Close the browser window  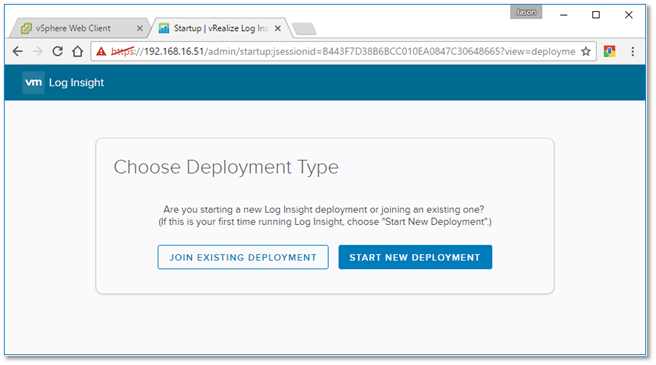628,15
